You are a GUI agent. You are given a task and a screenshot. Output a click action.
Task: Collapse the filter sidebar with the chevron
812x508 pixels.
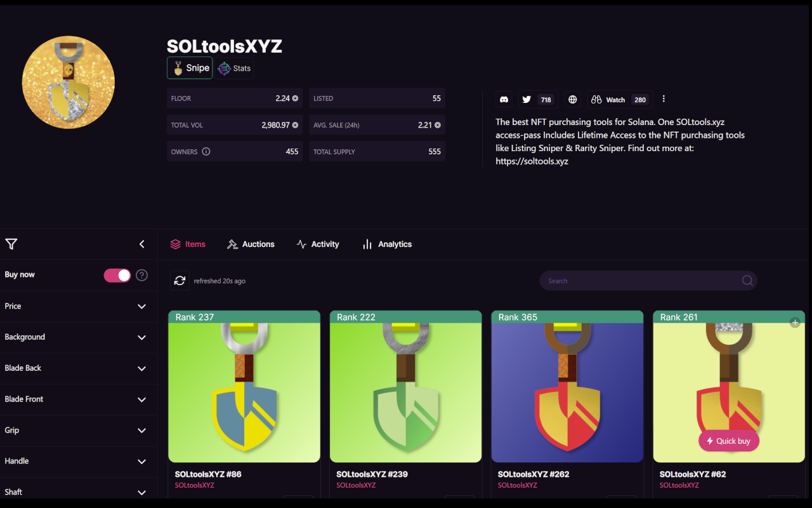pyautogui.click(x=141, y=244)
